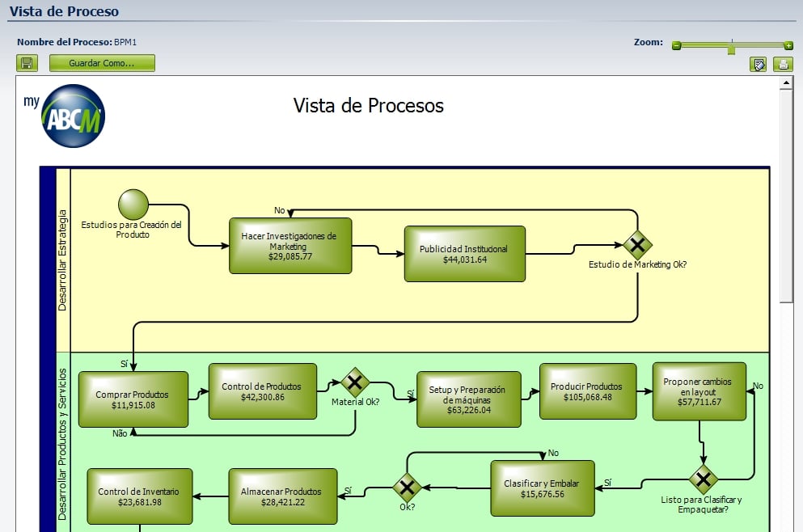Select the Almacenar Productos activity box
Viewport: 803px width, 532px height.
[x=283, y=496]
